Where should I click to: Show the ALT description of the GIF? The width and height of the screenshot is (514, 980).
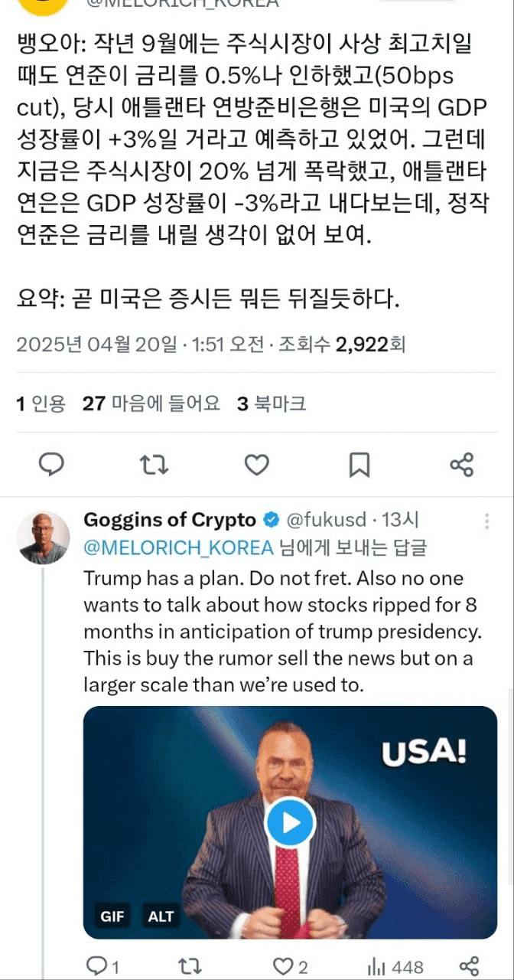(x=161, y=916)
